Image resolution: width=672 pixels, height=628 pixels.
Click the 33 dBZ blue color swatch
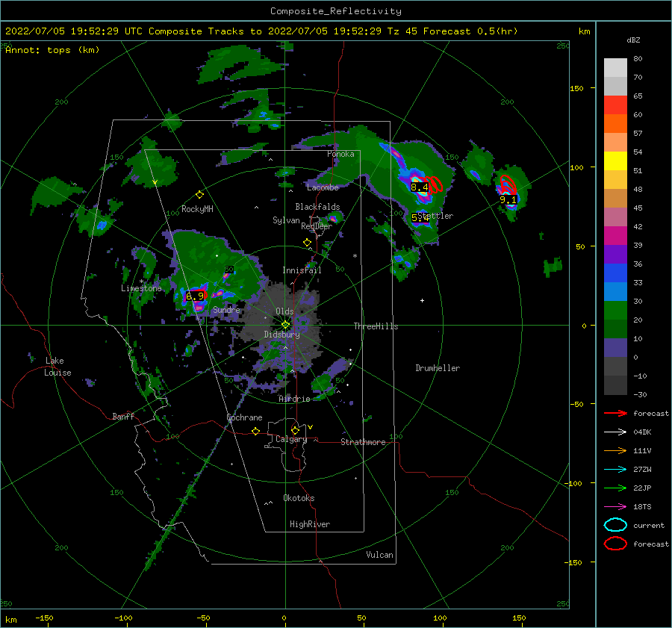coord(615,273)
